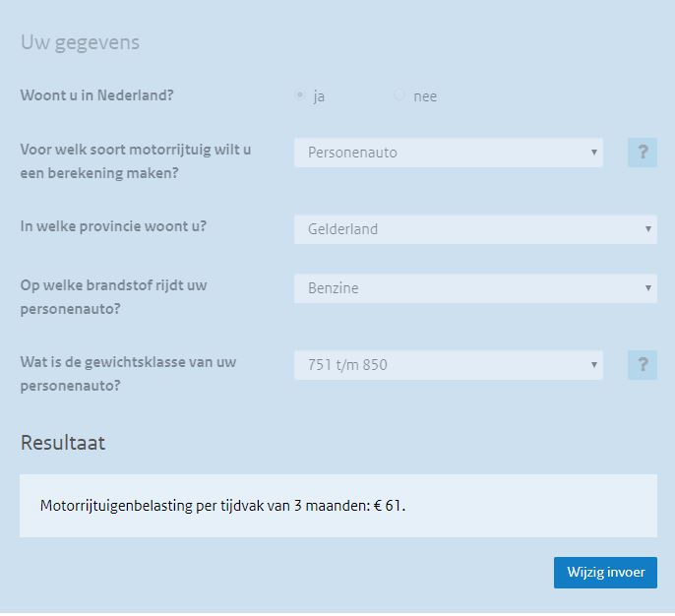The height and width of the screenshot is (616, 675).
Task: Click the gewichtsklasse question label
Action: pyautogui.click(x=128, y=373)
